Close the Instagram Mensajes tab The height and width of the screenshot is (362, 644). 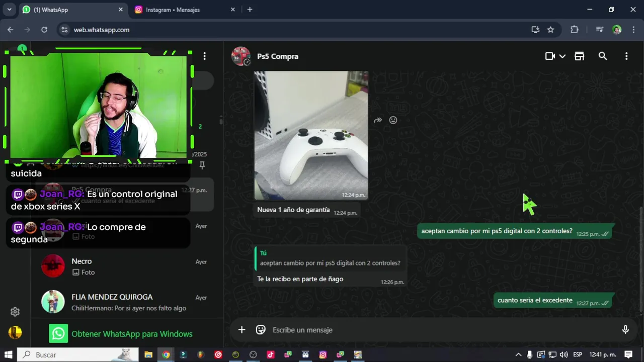[x=232, y=10]
